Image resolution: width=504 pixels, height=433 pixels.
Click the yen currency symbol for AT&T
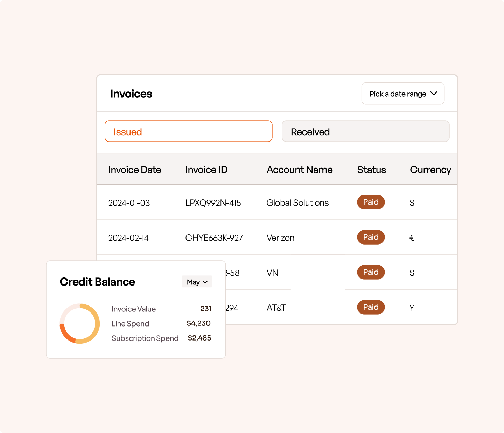(x=412, y=308)
